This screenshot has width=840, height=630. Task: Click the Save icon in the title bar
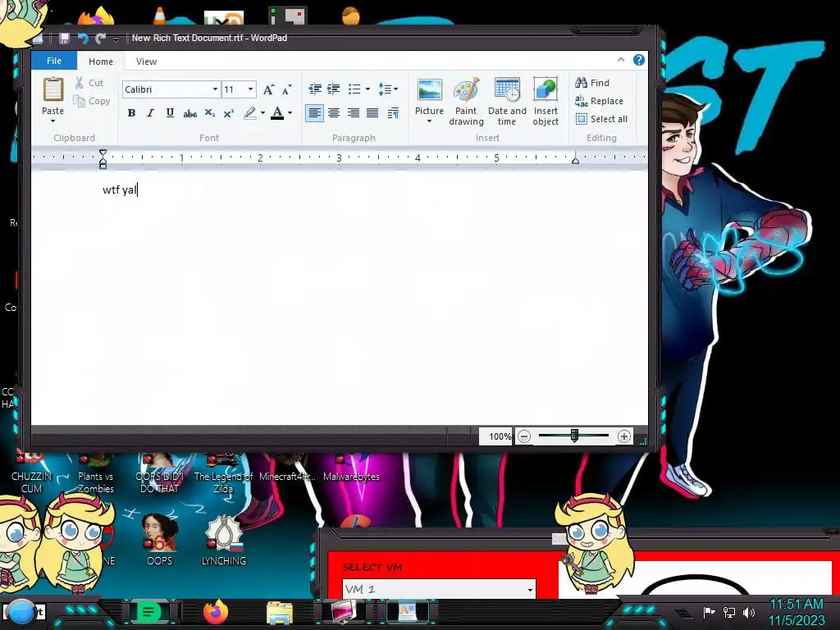click(x=64, y=38)
